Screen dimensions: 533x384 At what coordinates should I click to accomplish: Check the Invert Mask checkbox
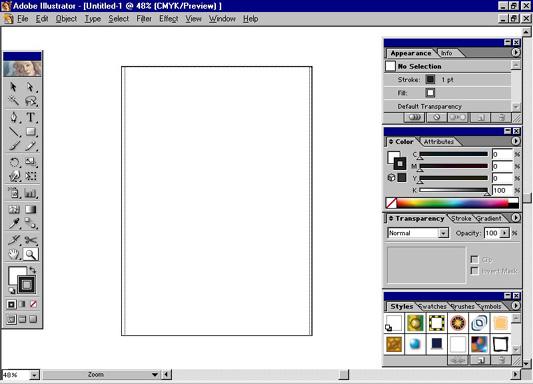click(475, 271)
